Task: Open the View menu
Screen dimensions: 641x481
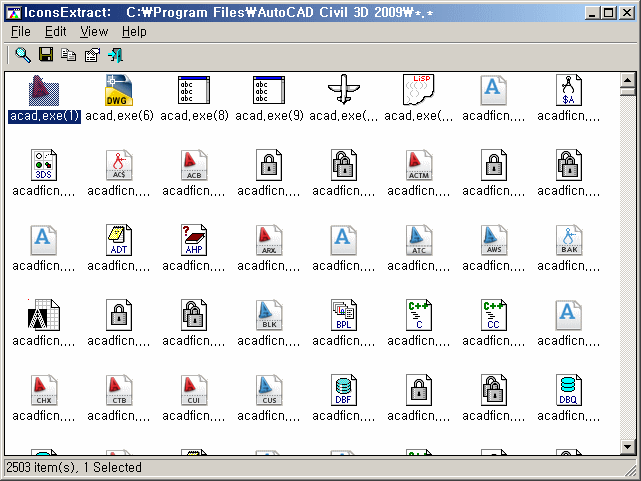Action: click(94, 31)
